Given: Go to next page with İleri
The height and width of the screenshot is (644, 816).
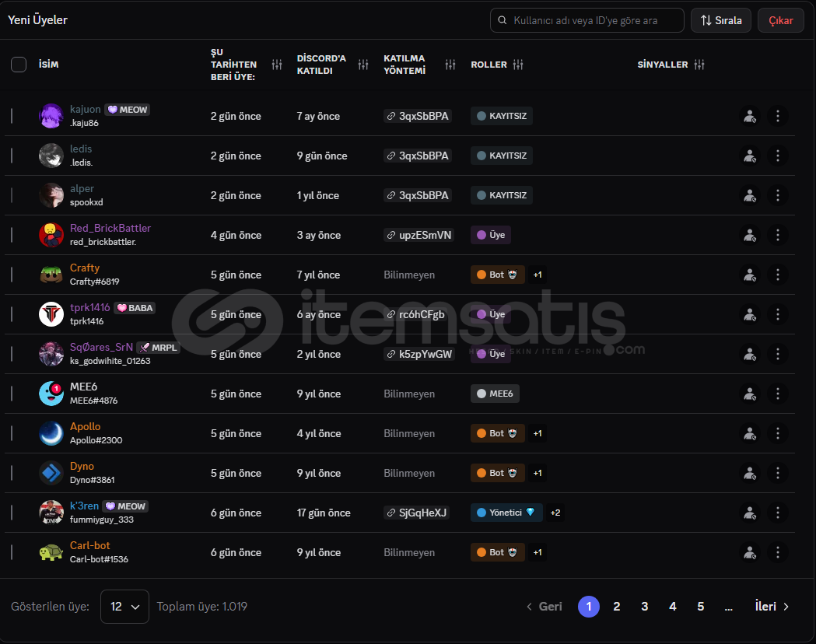Looking at the screenshot, I should [x=772, y=607].
